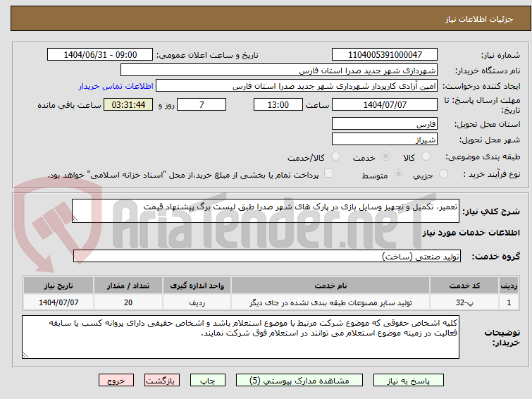Click the تاریخ نیاز column header

click(x=58, y=286)
